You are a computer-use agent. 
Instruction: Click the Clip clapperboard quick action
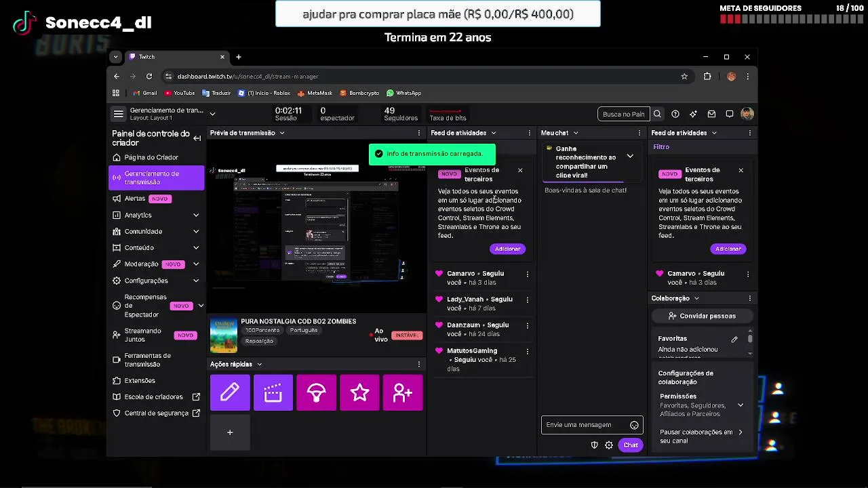(273, 392)
